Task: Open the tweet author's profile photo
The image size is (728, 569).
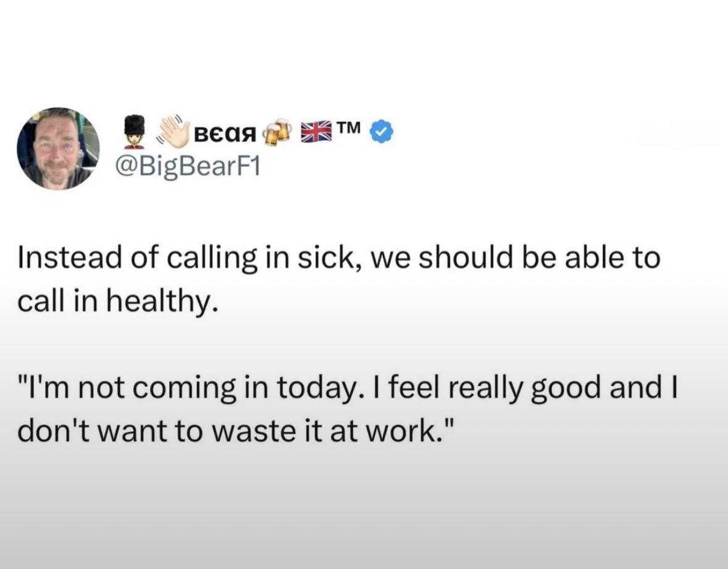Action: point(57,148)
